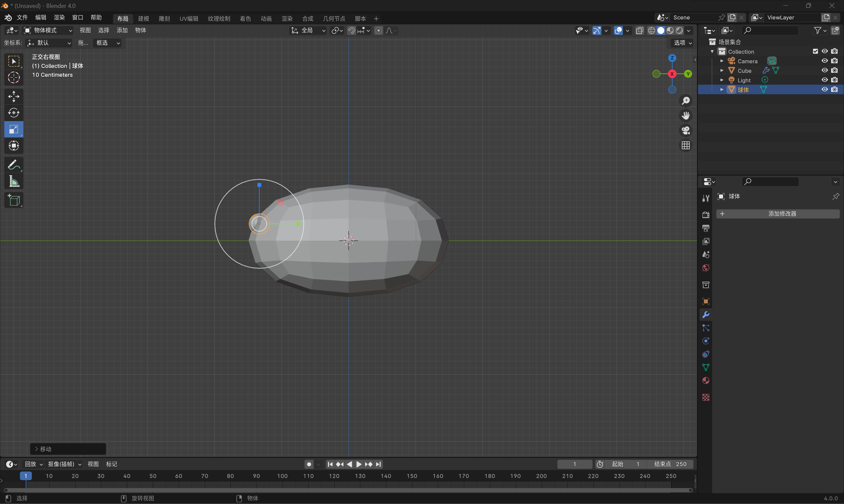
Task: Uncheck Collection exclude checkbox
Action: point(815,51)
